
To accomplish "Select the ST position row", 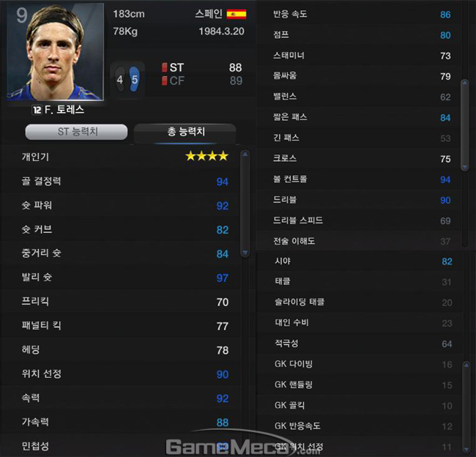I will 202,67.
